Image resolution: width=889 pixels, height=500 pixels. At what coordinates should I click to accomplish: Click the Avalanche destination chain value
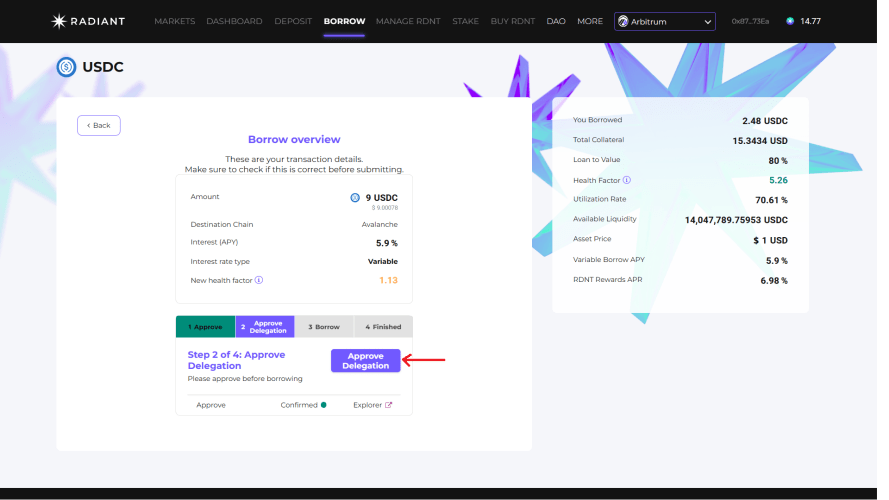(379, 224)
